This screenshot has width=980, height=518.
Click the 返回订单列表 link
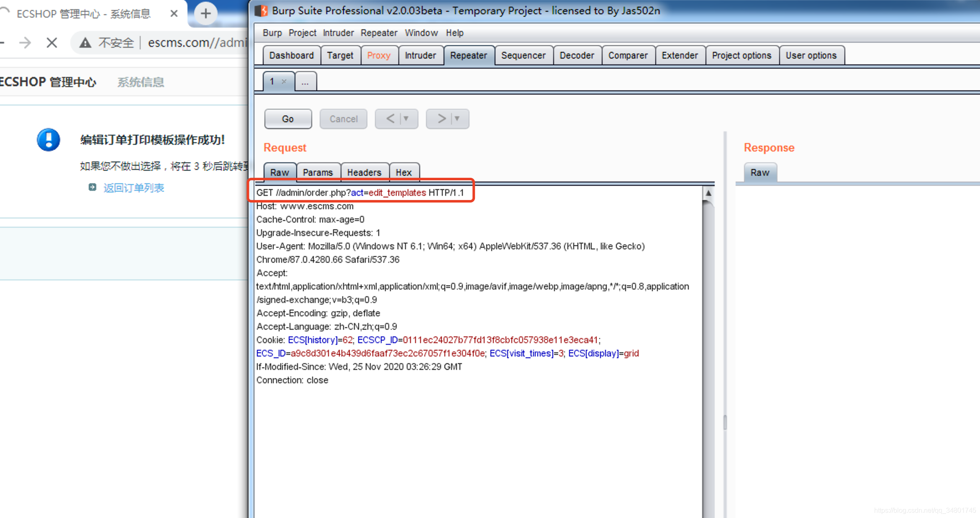click(134, 188)
